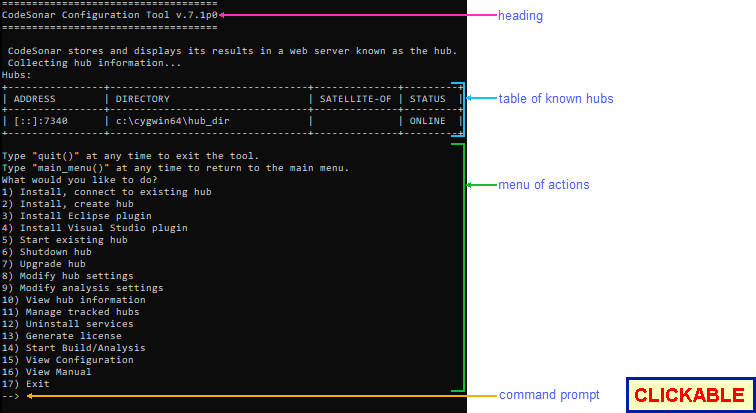
Task: Click the "table of known hubs" label
Action: pos(556,99)
